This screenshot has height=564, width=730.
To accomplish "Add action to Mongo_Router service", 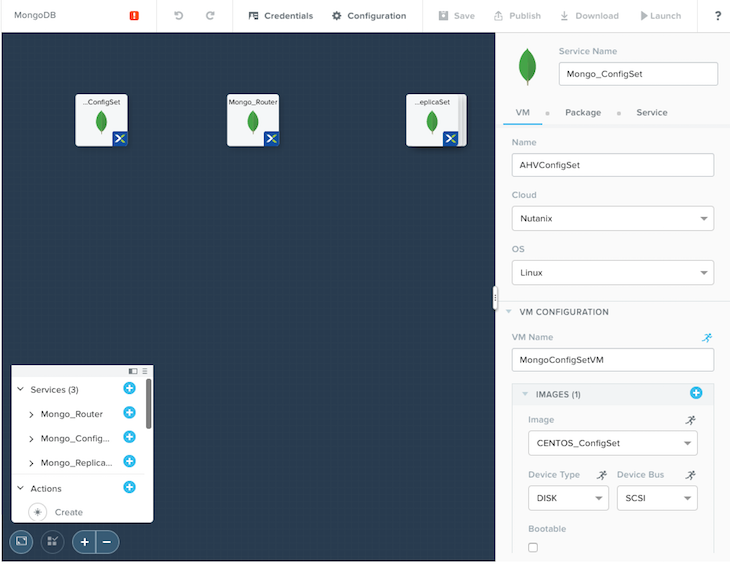I will pyautogui.click(x=129, y=413).
